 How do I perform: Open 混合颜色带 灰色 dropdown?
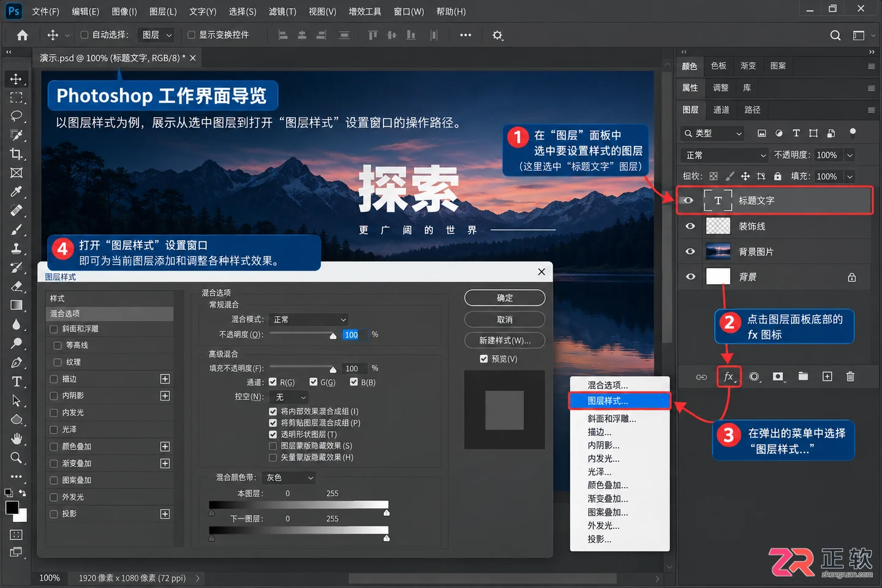[x=289, y=478]
